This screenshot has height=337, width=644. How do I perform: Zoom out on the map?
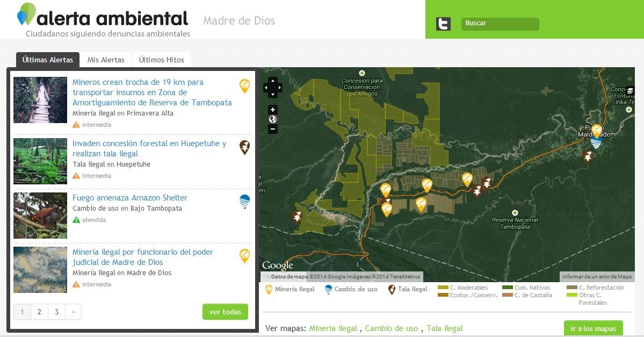point(273,129)
